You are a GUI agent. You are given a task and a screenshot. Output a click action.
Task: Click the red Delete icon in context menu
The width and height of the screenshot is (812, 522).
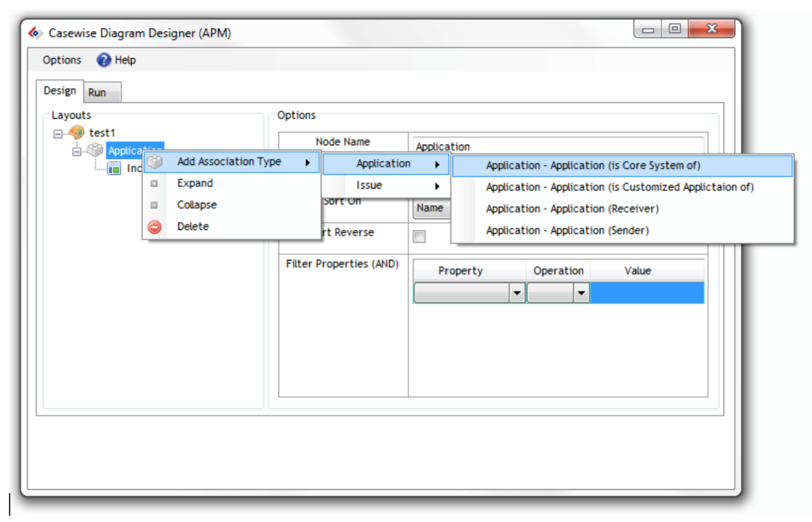point(155,227)
